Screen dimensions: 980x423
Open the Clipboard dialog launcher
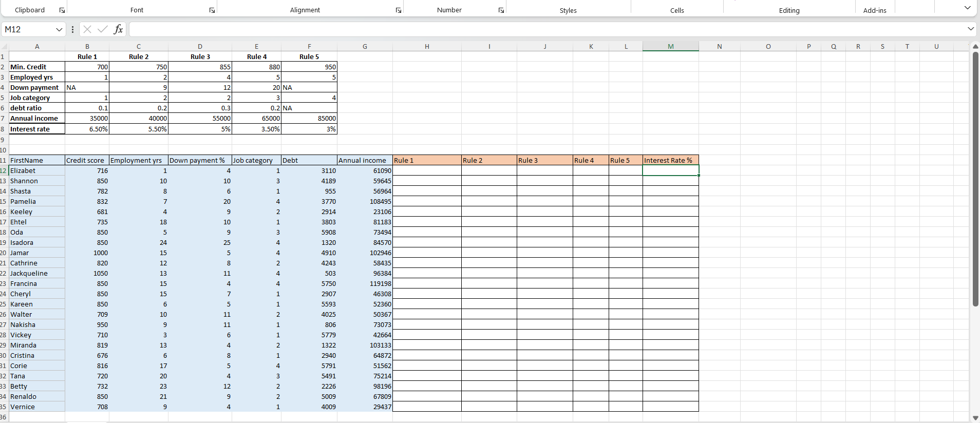62,10
